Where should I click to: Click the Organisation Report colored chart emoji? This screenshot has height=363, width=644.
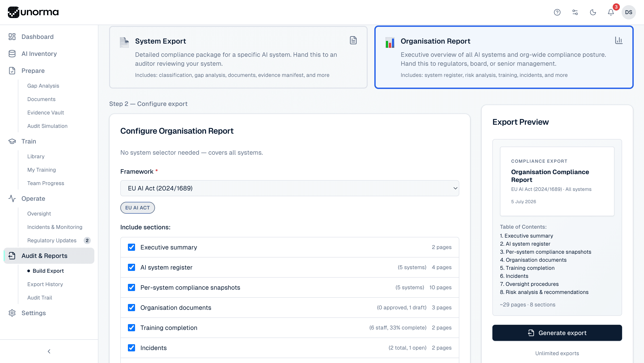[390, 42]
